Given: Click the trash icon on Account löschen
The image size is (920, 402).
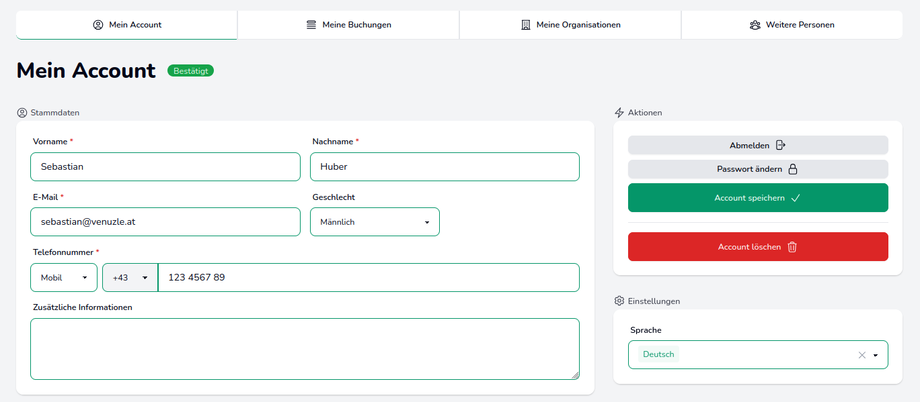Looking at the screenshot, I should click(x=792, y=247).
